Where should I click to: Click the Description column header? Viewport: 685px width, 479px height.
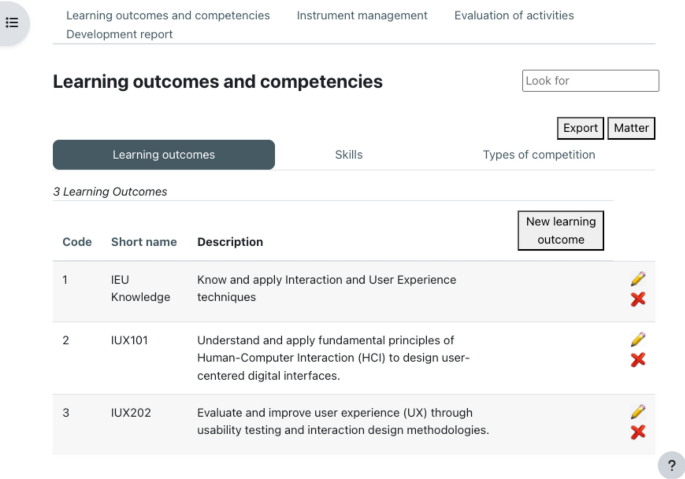coord(230,242)
